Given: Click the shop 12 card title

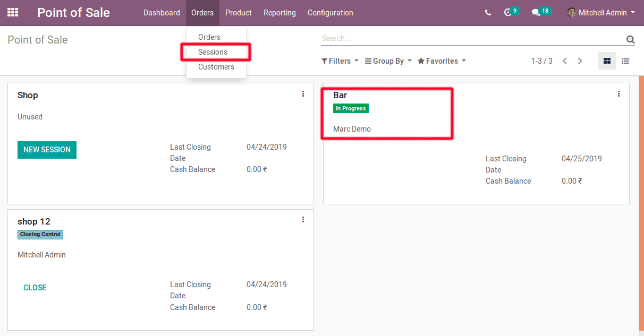Looking at the screenshot, I should tap(34, 221).
